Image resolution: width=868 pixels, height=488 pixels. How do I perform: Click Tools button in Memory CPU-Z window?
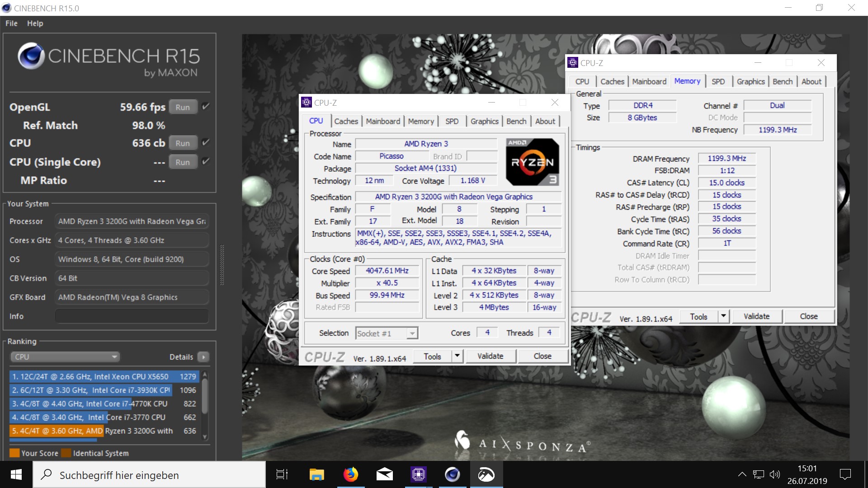point(698,317)
